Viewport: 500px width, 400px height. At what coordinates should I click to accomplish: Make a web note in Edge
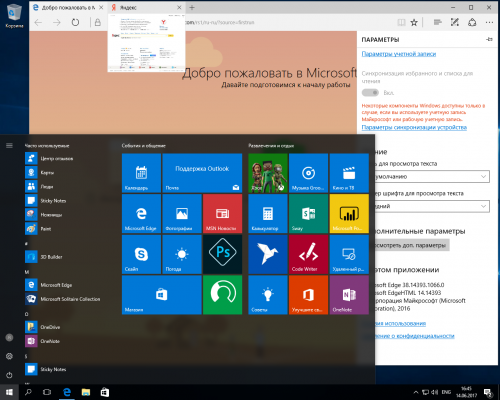[x=455, y=22]
